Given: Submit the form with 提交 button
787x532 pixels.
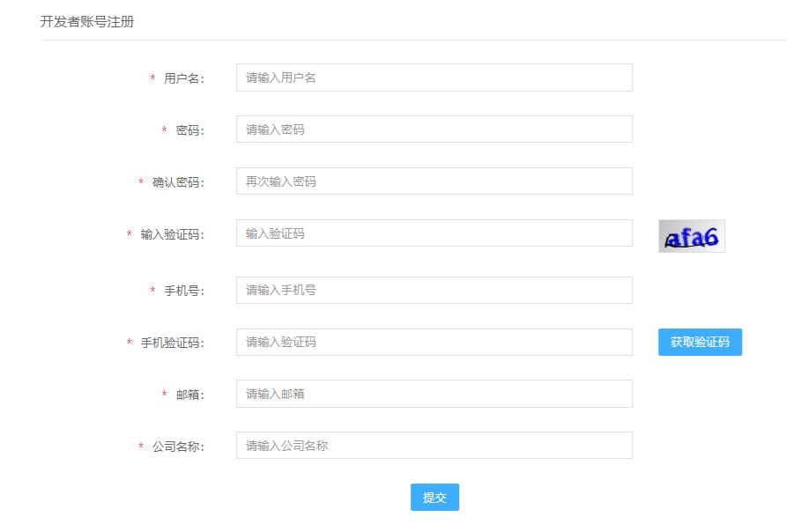Looking at the screenshot, I should click(x=434, y=498).
